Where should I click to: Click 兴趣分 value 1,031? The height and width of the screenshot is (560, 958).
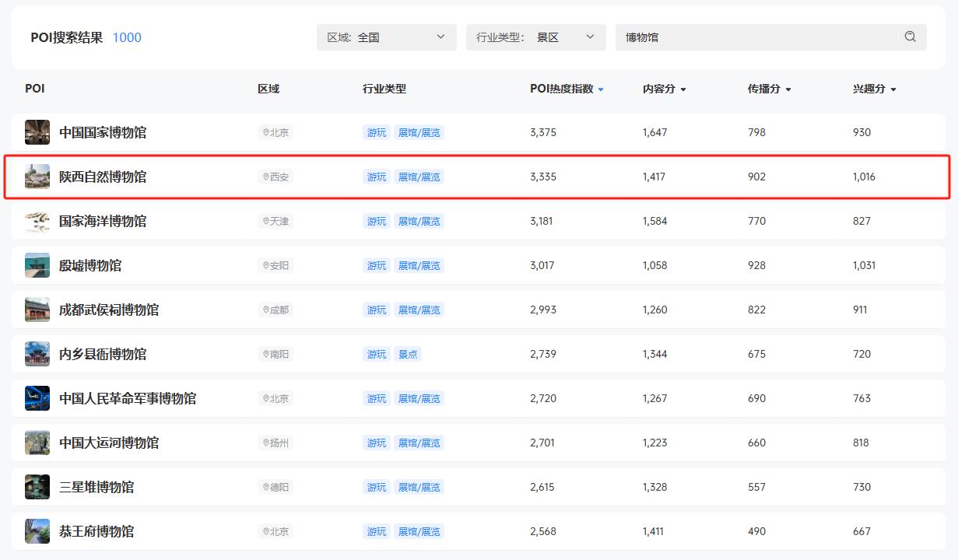pos(864,265)
